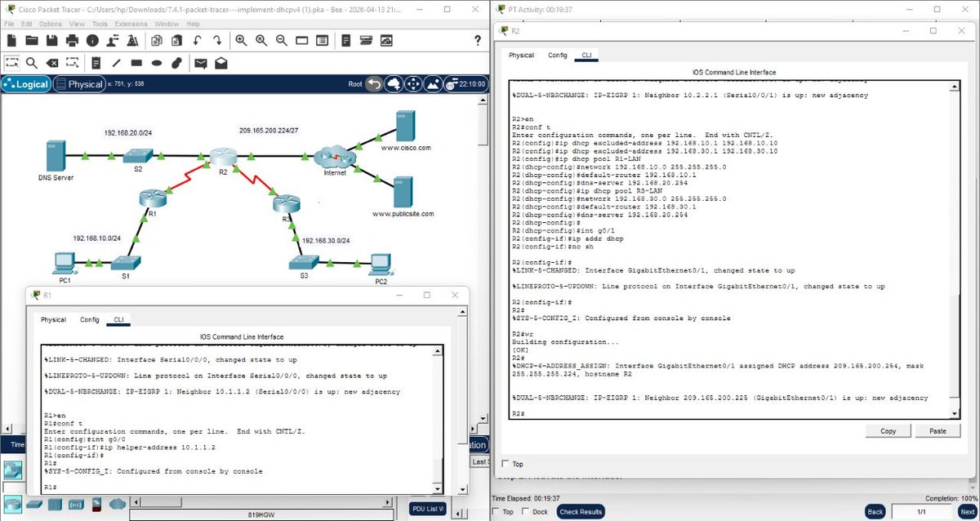Activate the Inspect magnifier tool
The width and height of the screenshot is (980, 521).
pos(32,62)
